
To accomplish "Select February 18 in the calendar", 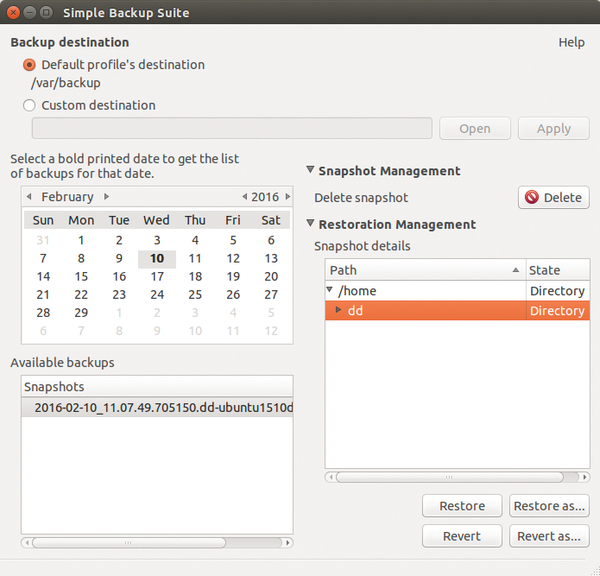I will pos(195,277).
